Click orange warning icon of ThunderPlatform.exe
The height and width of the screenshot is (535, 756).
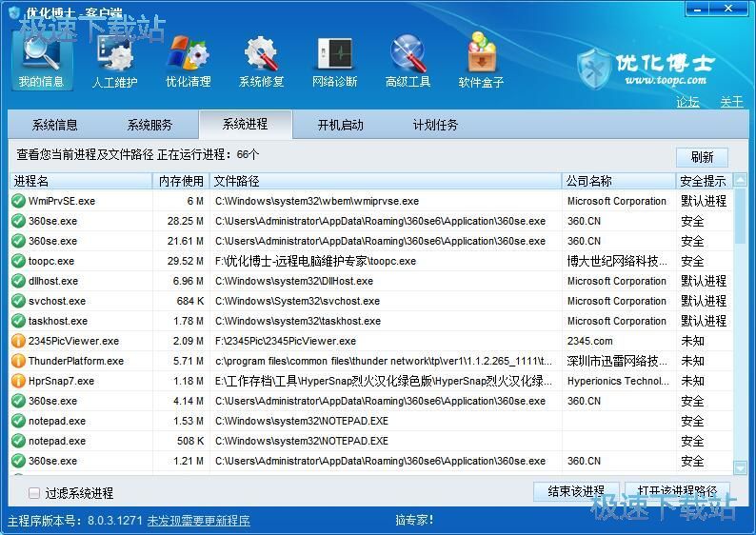click(18, 361)
